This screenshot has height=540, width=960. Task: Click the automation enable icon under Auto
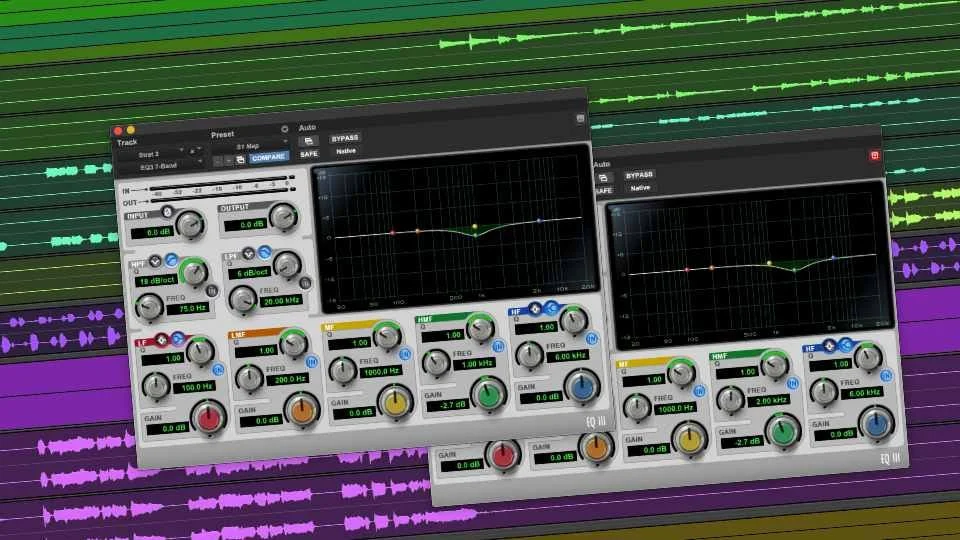309,141
